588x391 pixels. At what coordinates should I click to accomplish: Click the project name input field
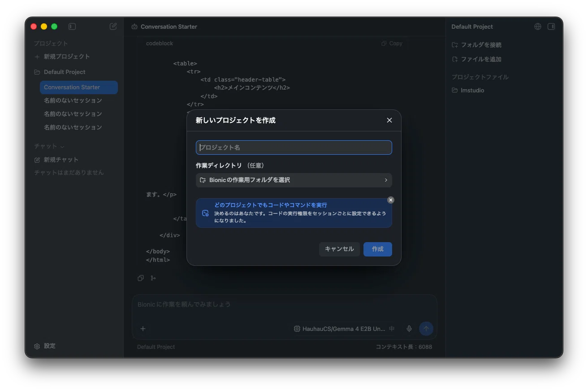[294, 148]
